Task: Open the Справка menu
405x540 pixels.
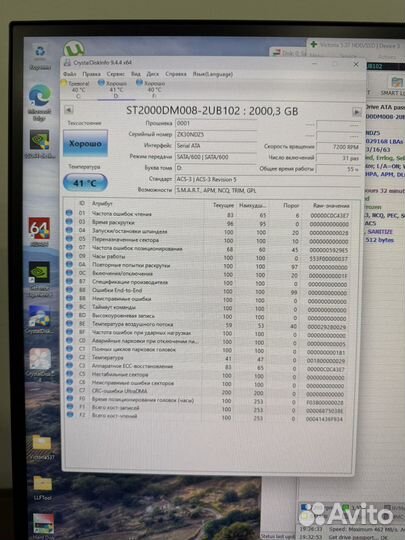Action: [176, 74]
